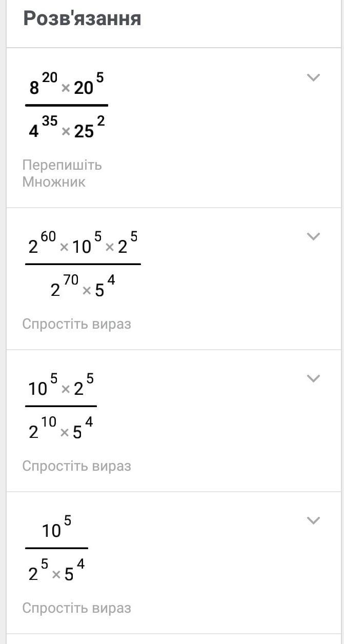Screen dimensions: 344x644
Task: Click the Множник label
Action: (x=54, y=182)
